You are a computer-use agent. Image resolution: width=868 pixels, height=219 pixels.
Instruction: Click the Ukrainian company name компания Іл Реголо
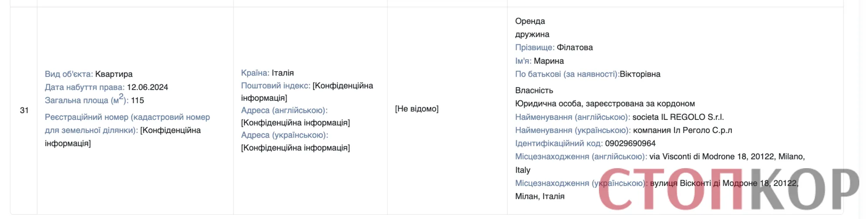point(683,130)
